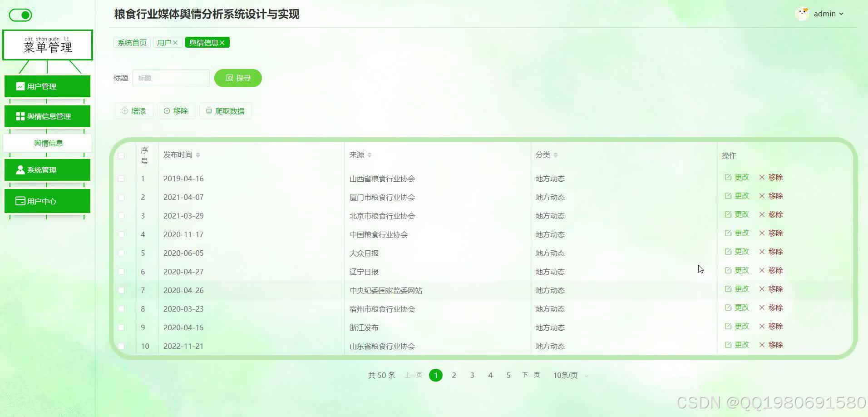The image size is (868, 417).
Task: Switch to the 用户 tab
Action: click(x=164, y=43)
